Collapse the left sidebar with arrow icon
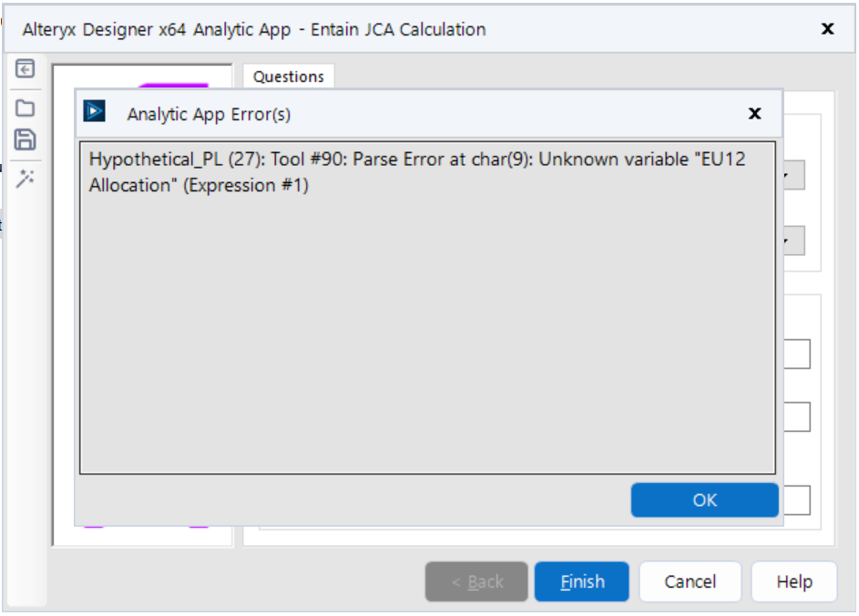This screenshot has height=616, width=859. pyautogui.click(x=26, y=69)
